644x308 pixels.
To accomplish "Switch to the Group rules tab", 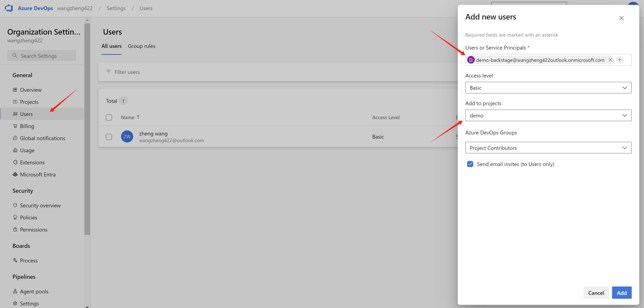I will (142, 46).
